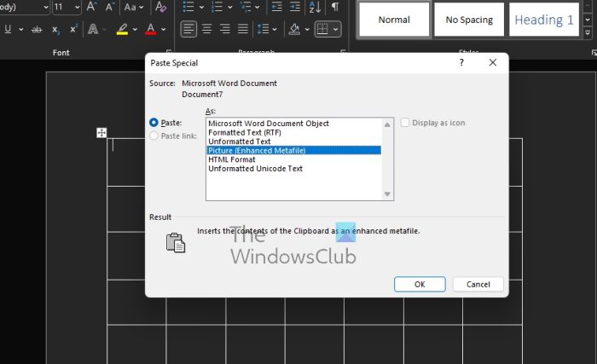
Task: Increase paragraph indent
Action: click(x=295, y=7)
